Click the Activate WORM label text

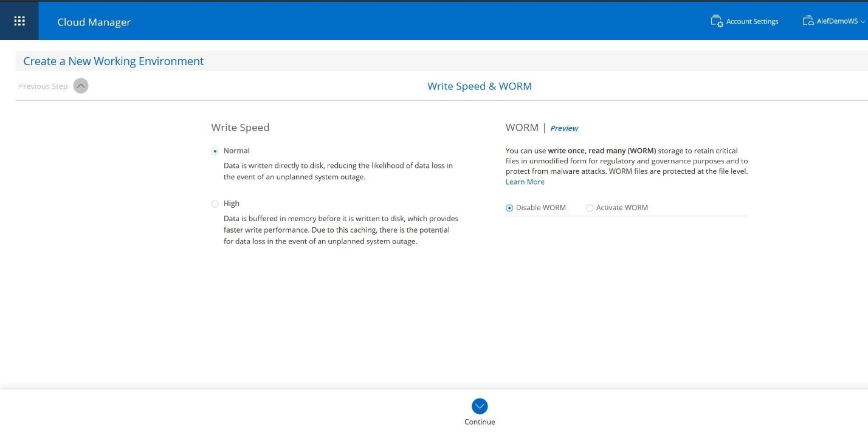622,208
